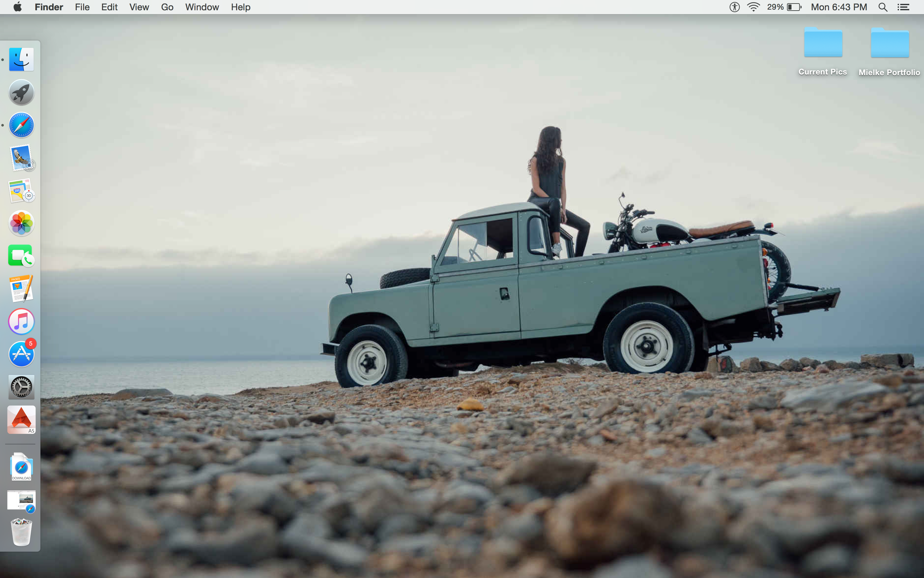924x578 pixels.
Task: Open minimized Safari window thumbnail in Dock
Action: [x=21, y=501]
